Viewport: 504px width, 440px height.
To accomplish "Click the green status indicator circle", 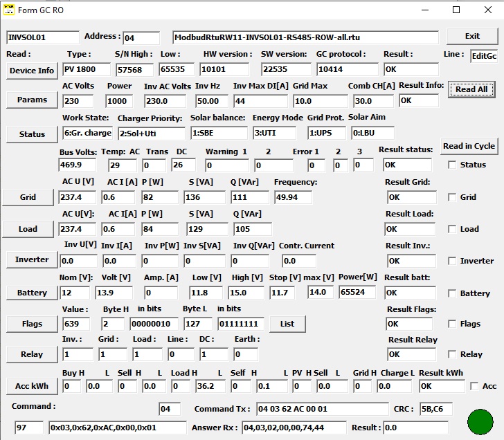I will [481, 423].
